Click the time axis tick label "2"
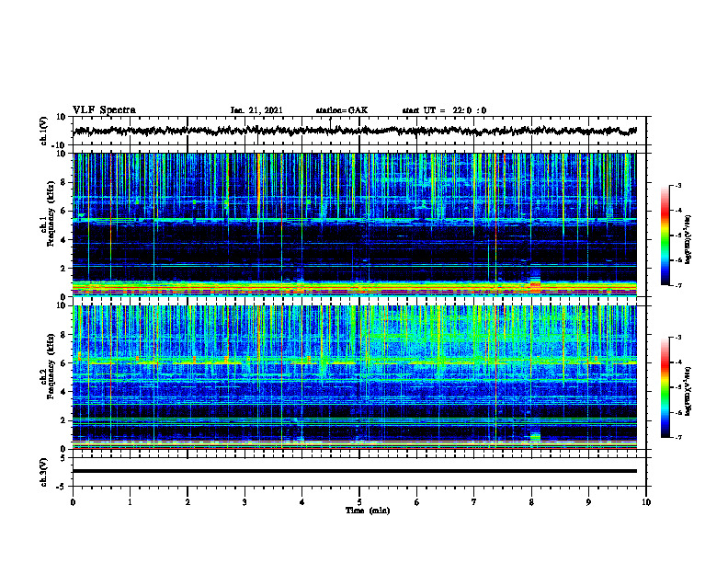Viewport: 728px width, 563px height. click(188, 502)
